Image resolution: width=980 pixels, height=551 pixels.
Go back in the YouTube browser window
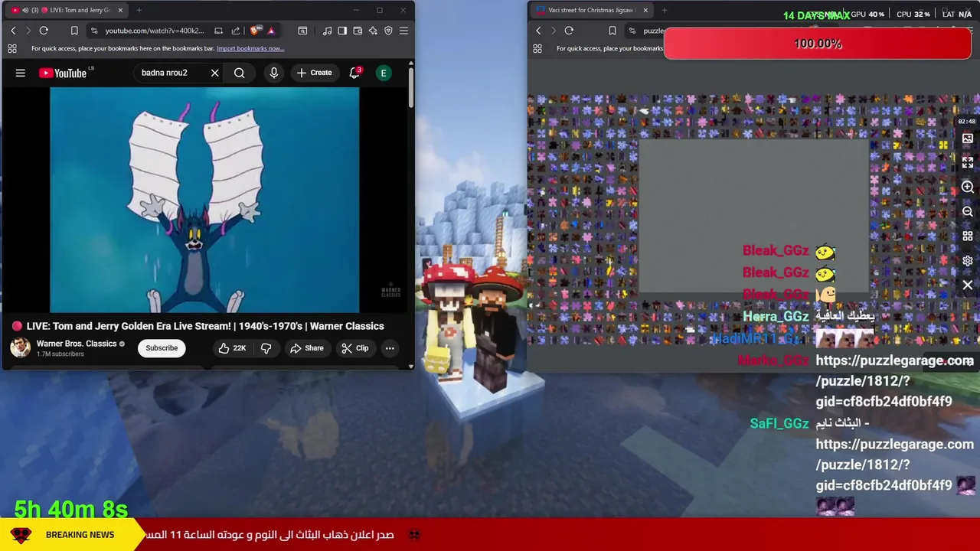pos(13,31)
